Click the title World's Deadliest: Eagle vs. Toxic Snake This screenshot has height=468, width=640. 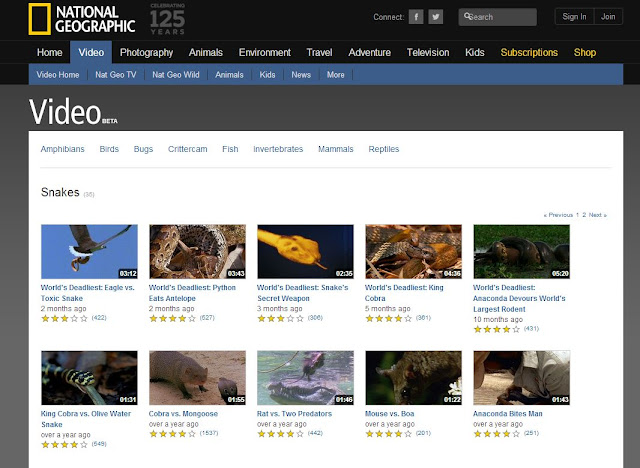click(87, 293)
